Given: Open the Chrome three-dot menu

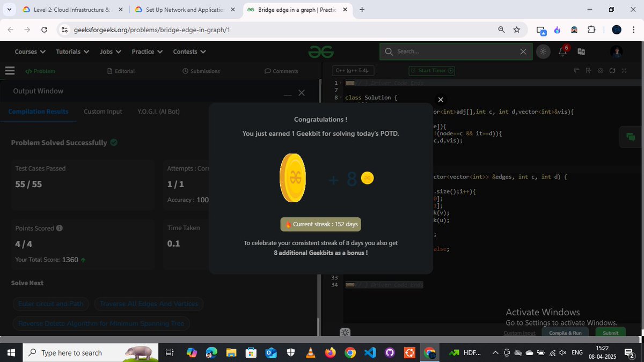Looking at the screenshot, I should click(x=634, y=29).
